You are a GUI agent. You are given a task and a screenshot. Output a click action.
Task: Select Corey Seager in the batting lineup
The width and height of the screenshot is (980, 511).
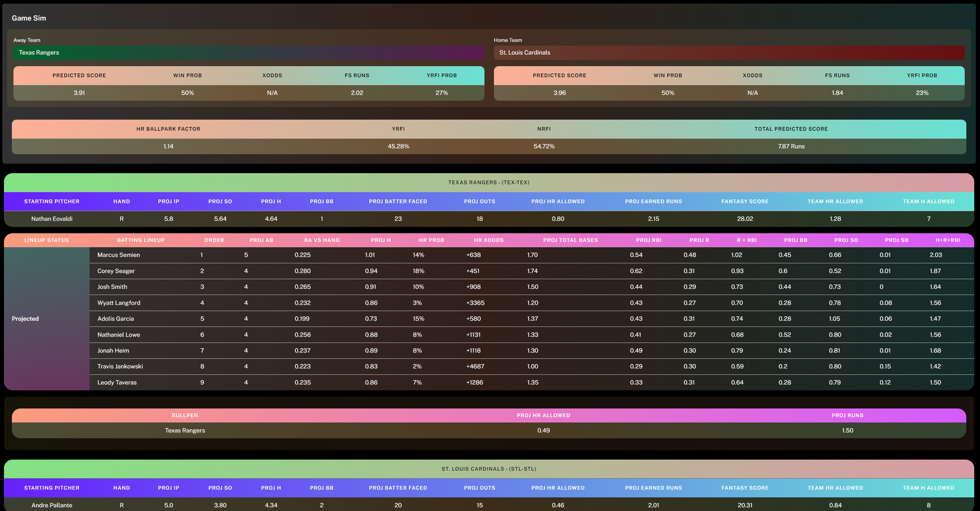coord(116,271)
